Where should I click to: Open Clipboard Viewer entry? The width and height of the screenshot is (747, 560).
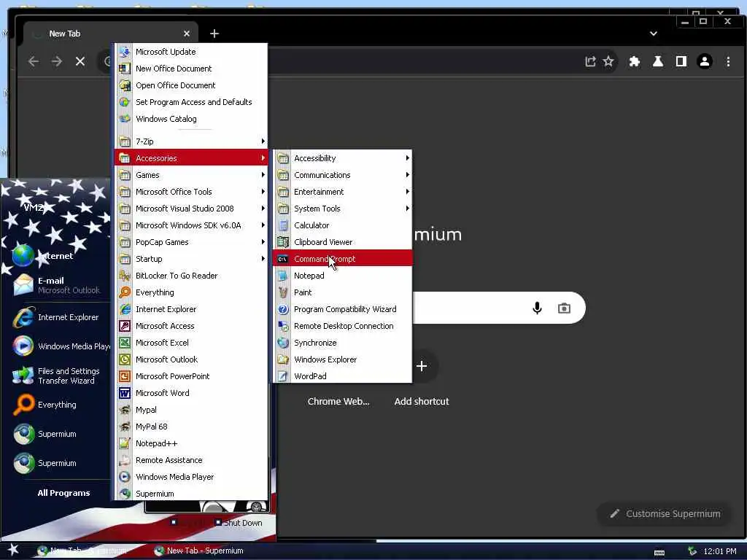tap(342, 242)
